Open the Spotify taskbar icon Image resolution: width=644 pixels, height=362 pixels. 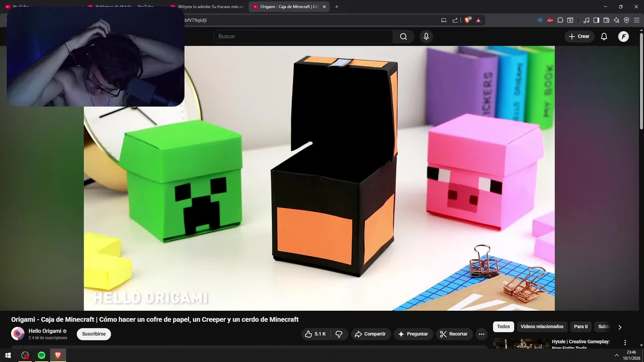pyautogui.click(x=42, y=355)
